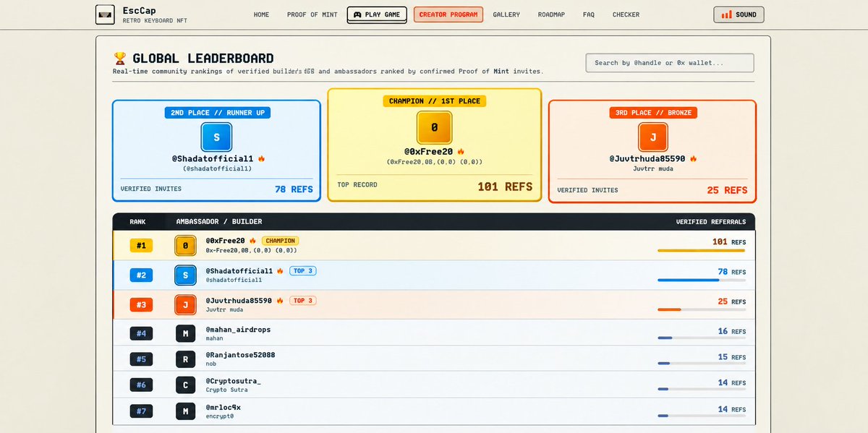Open @Cryptosutra_ in the table

(234, 381)
